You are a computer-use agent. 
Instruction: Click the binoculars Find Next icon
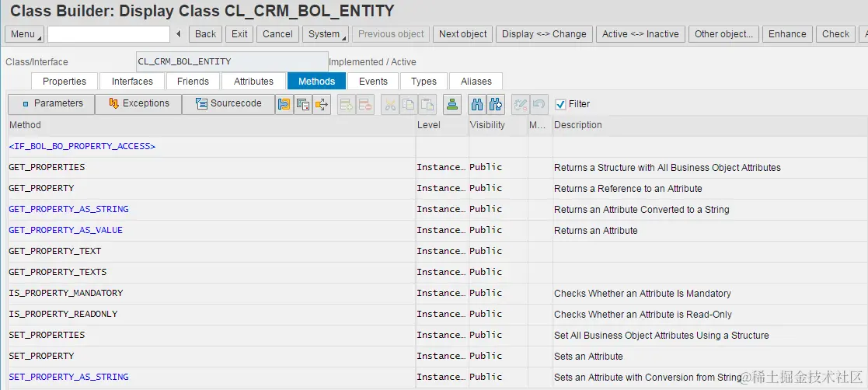tap(496, 104)
